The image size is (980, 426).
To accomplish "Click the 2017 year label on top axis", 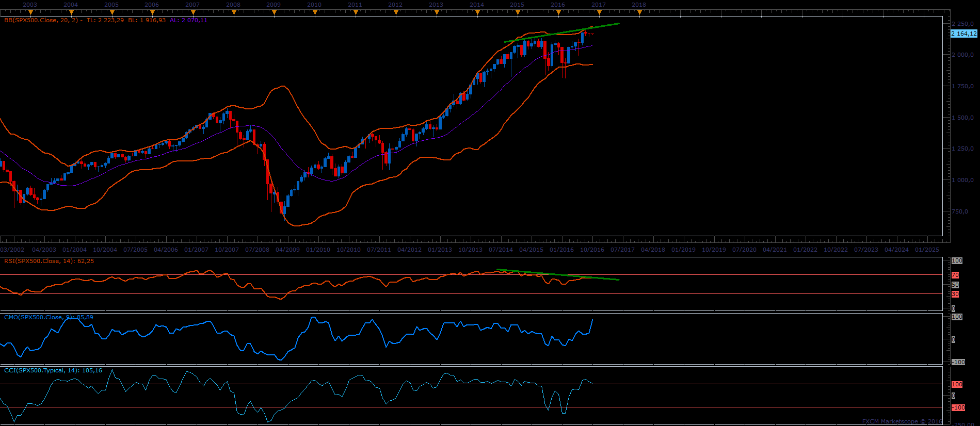I will click(x=599, y=5).
